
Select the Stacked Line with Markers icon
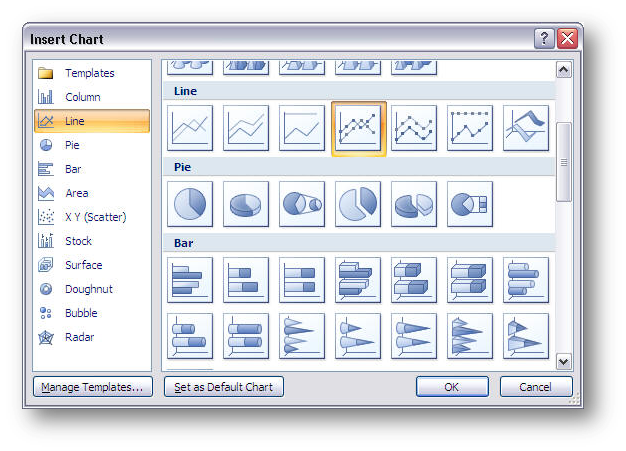coord(414,128)
